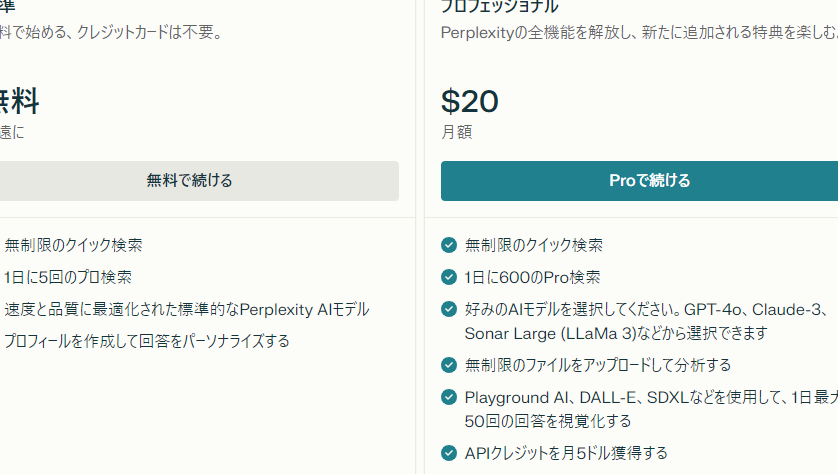Viewport: 838px width, 474px height.
Task: Click checkmark icon beside 無制限のクイック検索 in Pro plan
Action: pos(449,245)
